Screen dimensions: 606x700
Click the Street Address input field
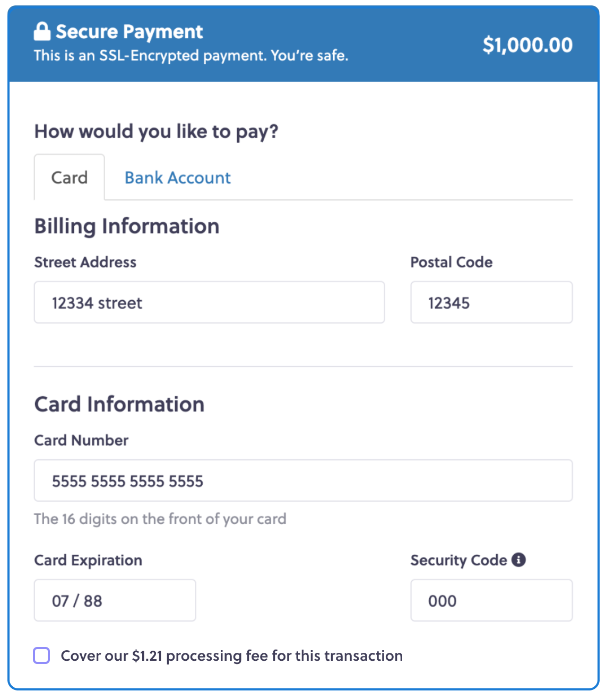click(209, 302)
